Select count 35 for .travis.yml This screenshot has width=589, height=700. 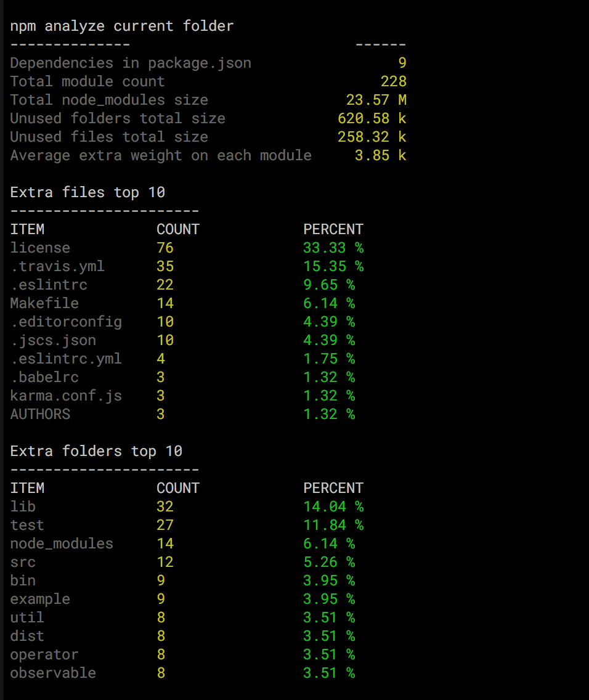pyautogui.click(x=165, y=267)
